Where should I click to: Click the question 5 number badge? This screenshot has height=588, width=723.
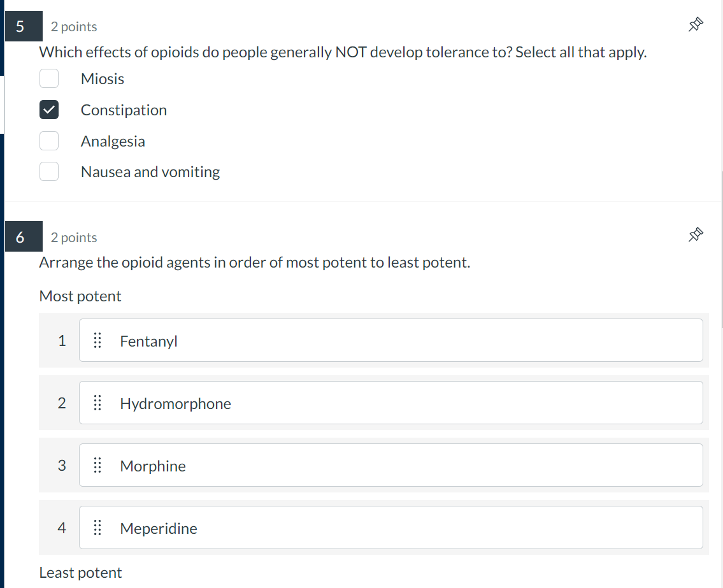click(20, 27)
